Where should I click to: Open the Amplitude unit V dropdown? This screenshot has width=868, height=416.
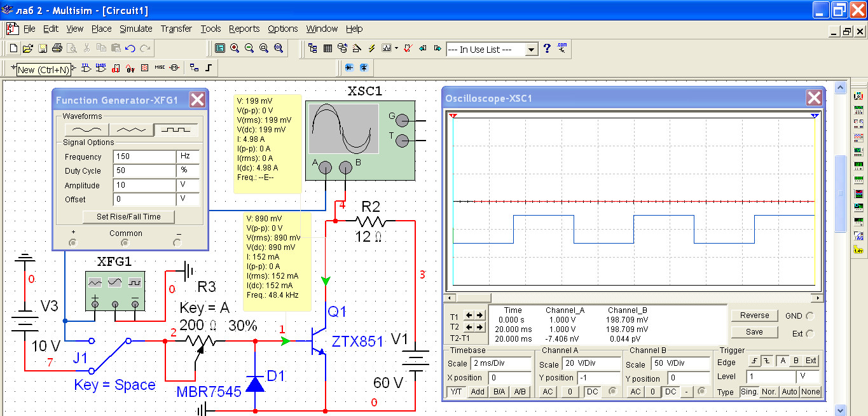[188, 185]
